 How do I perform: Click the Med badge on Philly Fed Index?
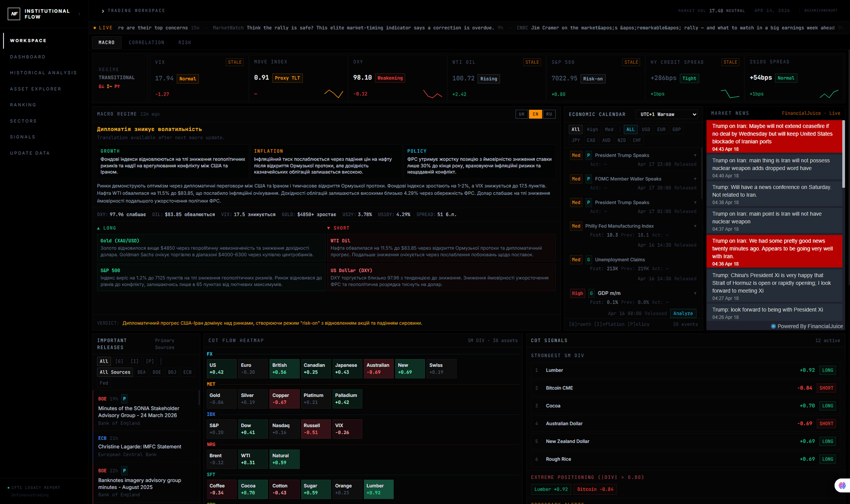tap(576, 226)
